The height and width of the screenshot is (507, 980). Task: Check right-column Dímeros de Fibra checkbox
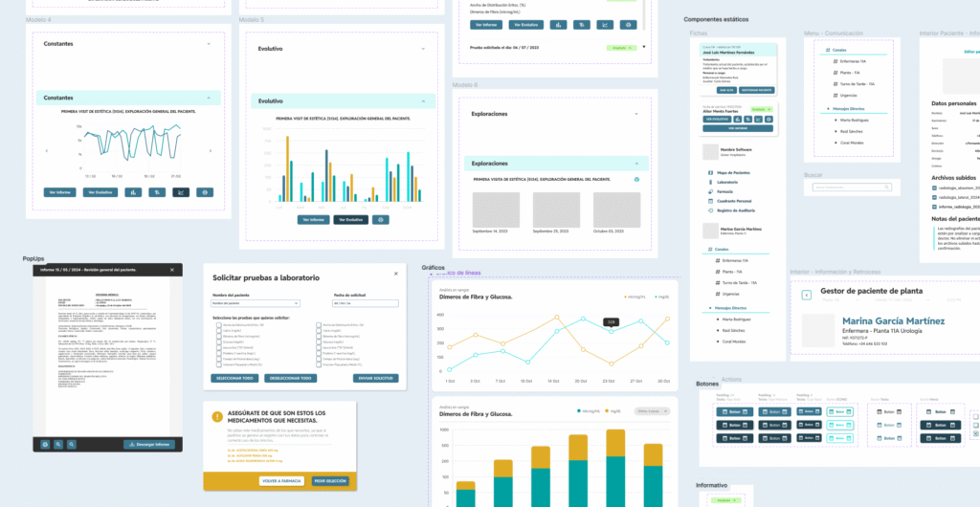click(x=319, y=337)
